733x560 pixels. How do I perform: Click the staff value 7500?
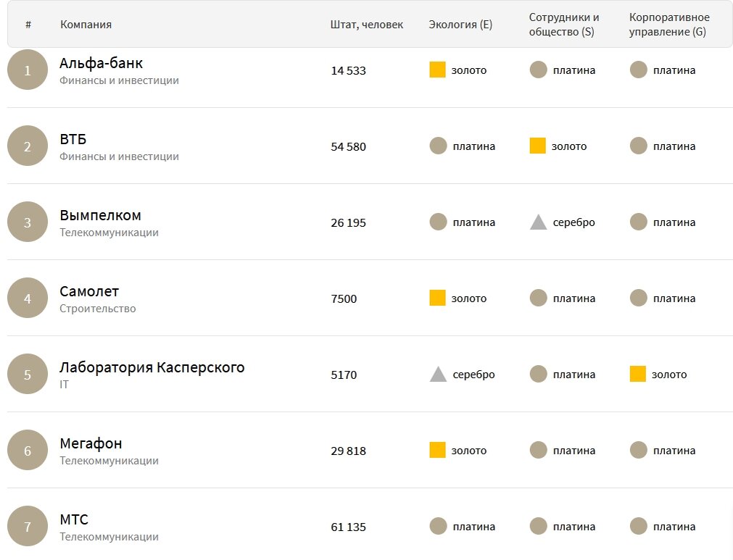click(344, 299)
